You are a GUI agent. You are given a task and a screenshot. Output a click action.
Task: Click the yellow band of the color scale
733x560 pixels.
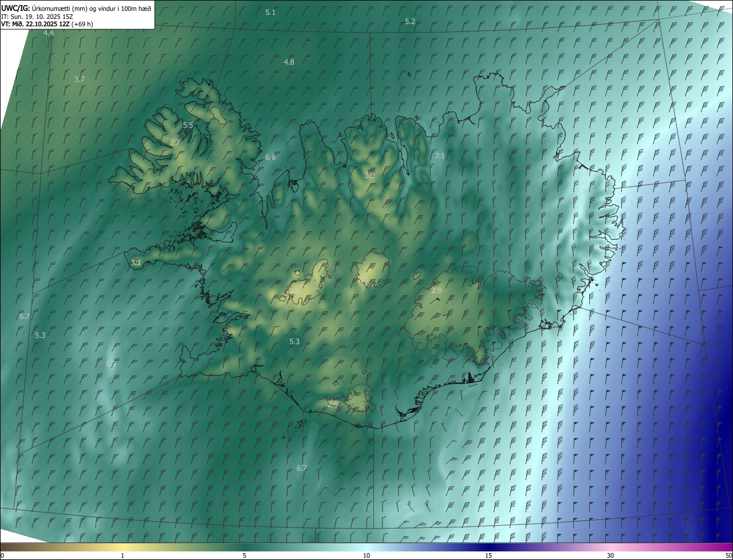(x=123, y=547)
